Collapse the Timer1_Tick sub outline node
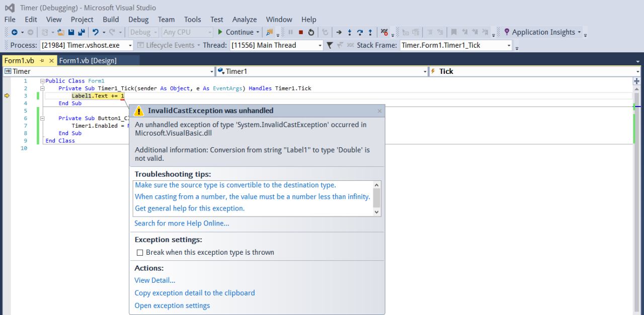This screenshot has height=315, width=644. point(42,88)
